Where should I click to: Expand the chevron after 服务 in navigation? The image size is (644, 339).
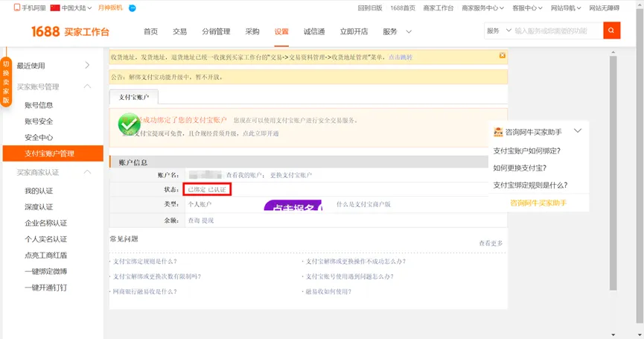tap(408, 31)
